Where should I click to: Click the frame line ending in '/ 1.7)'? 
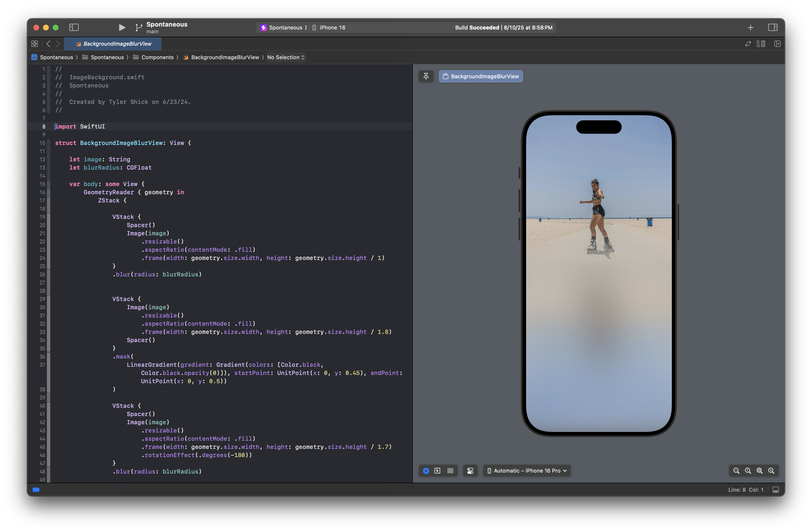click(266, 447)
